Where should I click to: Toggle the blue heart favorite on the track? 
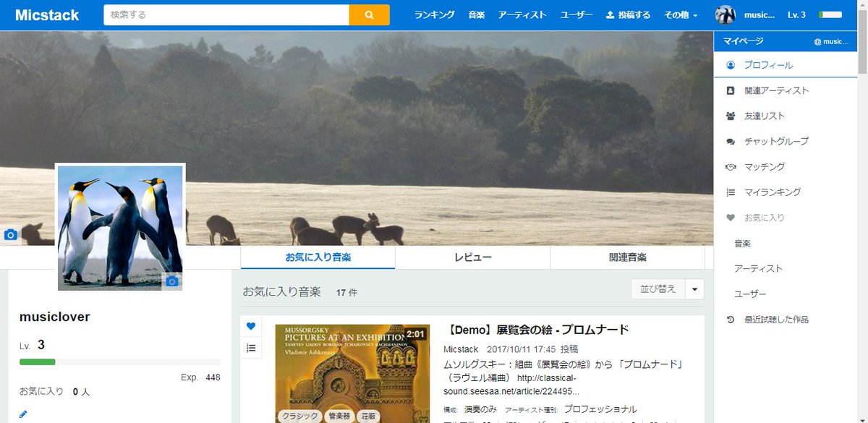(251, 326)
